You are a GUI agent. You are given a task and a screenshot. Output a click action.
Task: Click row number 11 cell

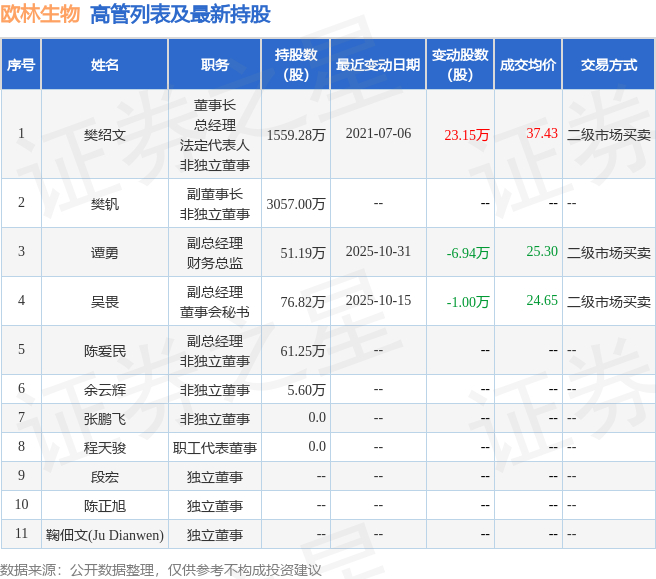click(21, 533)
